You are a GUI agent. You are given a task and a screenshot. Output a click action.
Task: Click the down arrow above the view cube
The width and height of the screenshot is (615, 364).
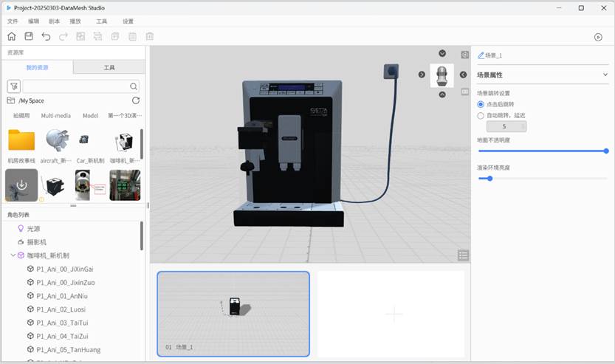(442, 53)
